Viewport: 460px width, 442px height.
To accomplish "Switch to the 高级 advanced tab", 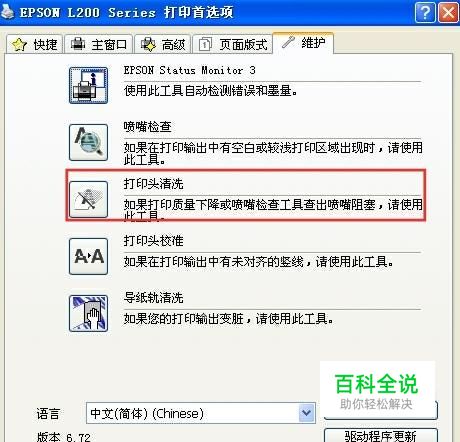I will point(163,44).
